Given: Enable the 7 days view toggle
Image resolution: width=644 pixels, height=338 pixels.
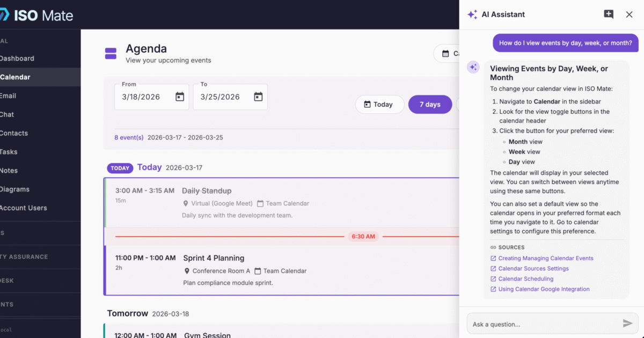Looking at the screenshot, I should 430,104.
